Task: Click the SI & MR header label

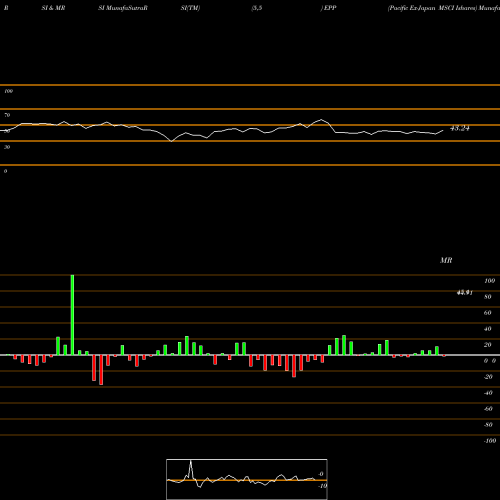Action: (53, 8)
